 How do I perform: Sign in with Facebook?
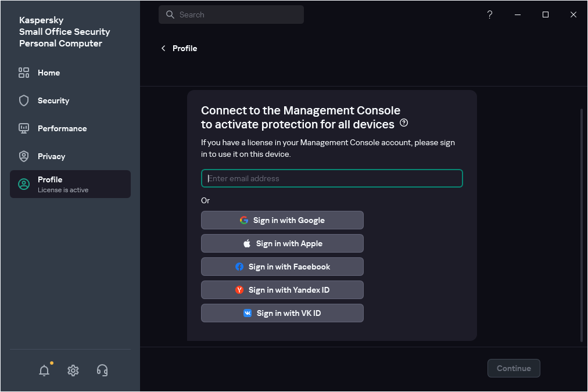click(282, 267)
